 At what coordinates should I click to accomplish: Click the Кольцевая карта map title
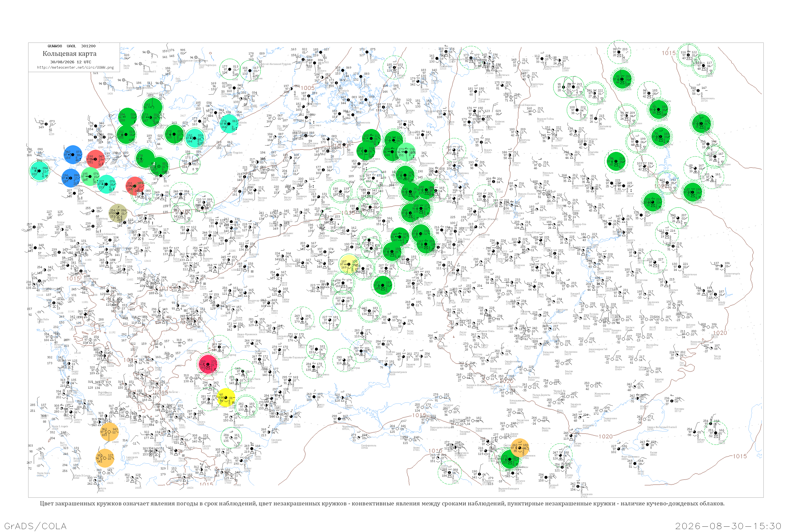[69, 54]
